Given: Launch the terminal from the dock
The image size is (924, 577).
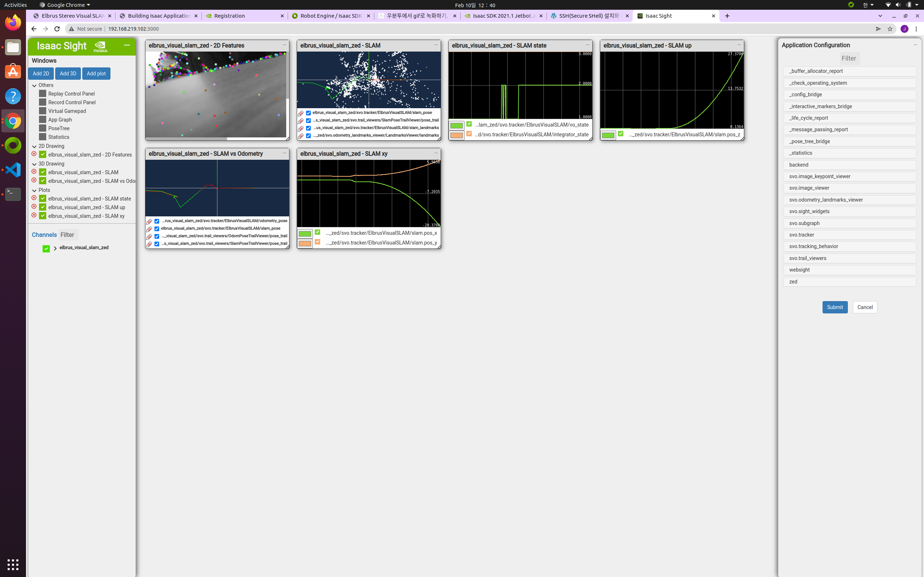Looking at the screenshot, I should [13, 194].
